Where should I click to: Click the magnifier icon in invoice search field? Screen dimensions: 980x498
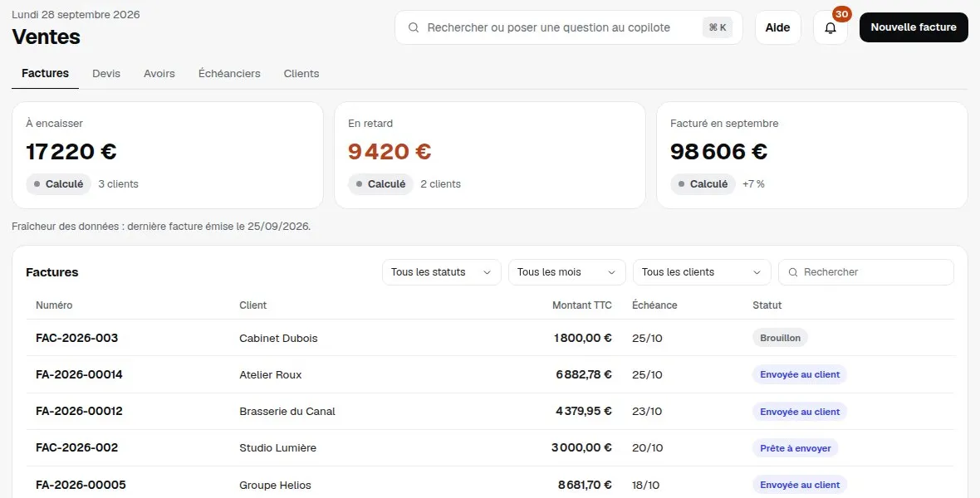[x=793, y=272]
